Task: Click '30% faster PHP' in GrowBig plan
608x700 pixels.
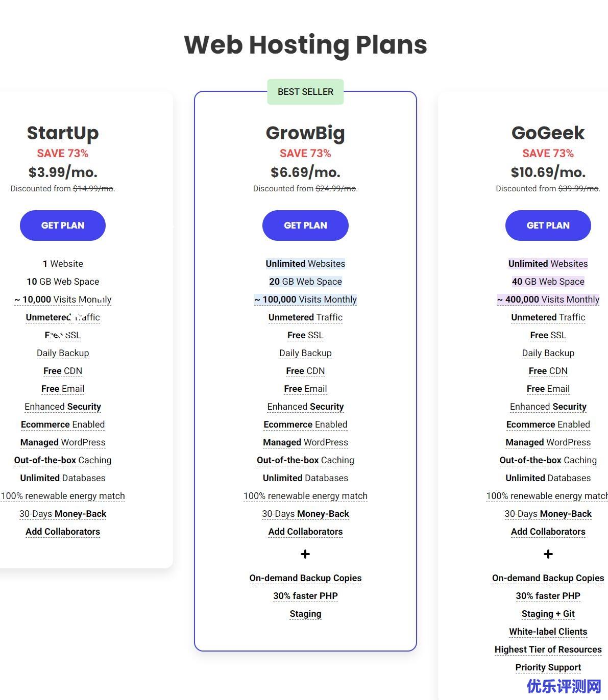Action: pos(305,596)
